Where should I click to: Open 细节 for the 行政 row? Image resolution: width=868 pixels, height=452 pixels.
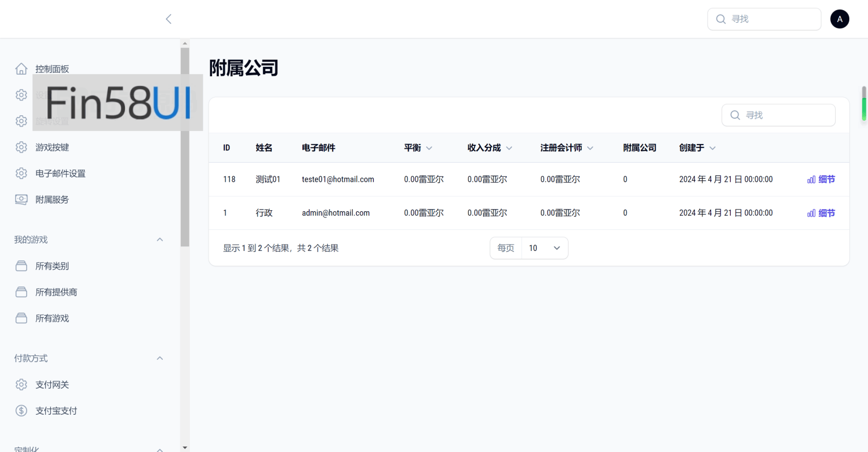click(x=821, y=213)
